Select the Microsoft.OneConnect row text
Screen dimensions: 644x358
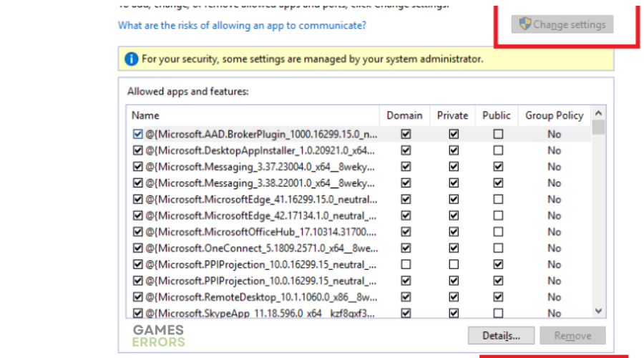pos(262,248)
